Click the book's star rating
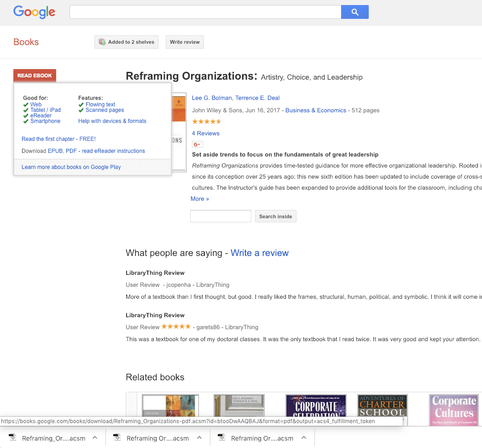This screenshot has height=448, width=482. [207, 122]
